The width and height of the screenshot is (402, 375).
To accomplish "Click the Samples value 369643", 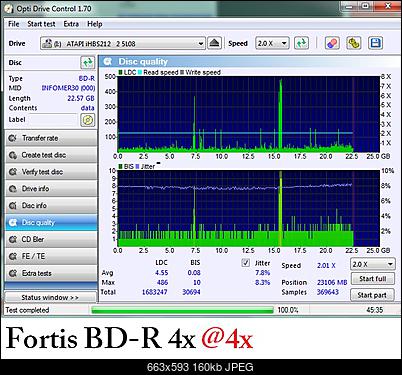I will pos(328,292).
